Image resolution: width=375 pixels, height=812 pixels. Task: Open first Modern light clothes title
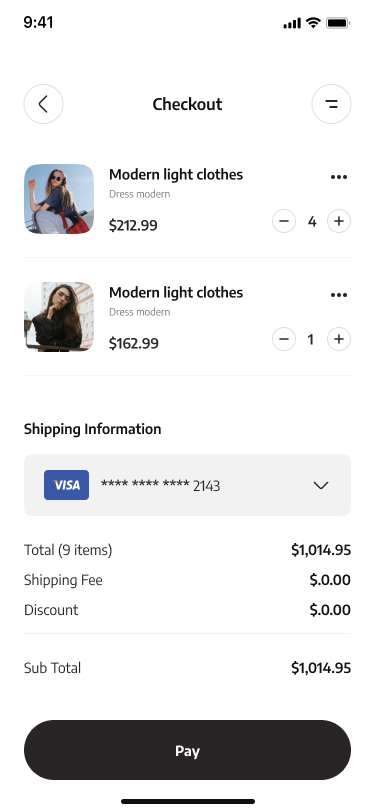coord(176,175)
